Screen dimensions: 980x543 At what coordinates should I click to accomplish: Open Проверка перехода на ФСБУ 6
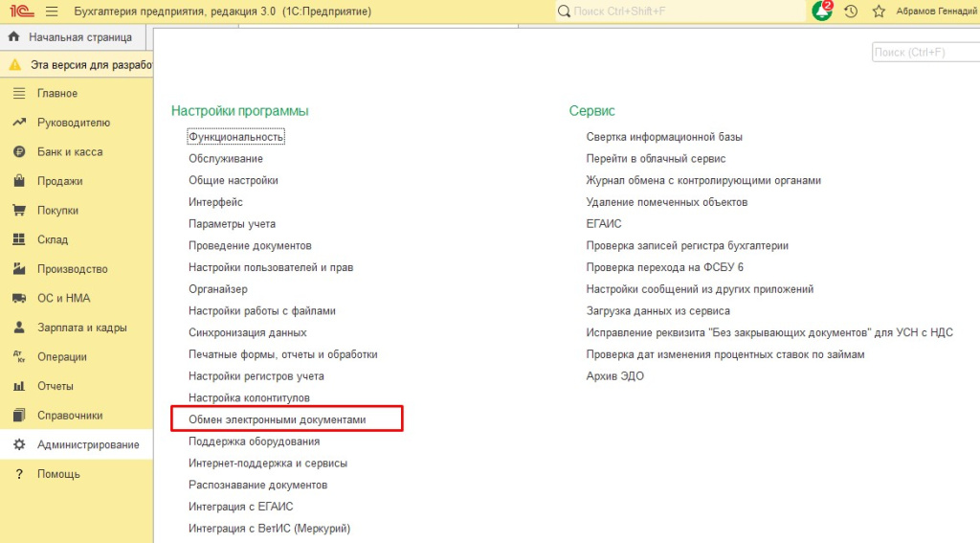tap(665, 267)
